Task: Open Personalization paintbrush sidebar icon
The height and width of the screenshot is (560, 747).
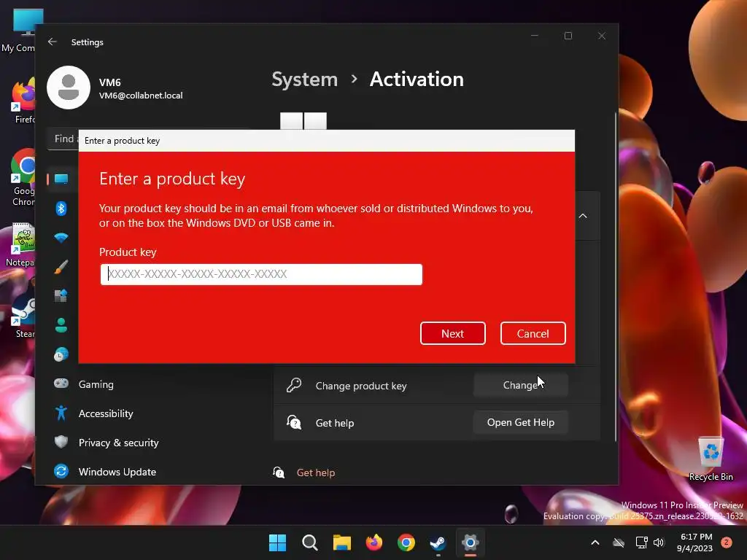Action: coord(61,267)
